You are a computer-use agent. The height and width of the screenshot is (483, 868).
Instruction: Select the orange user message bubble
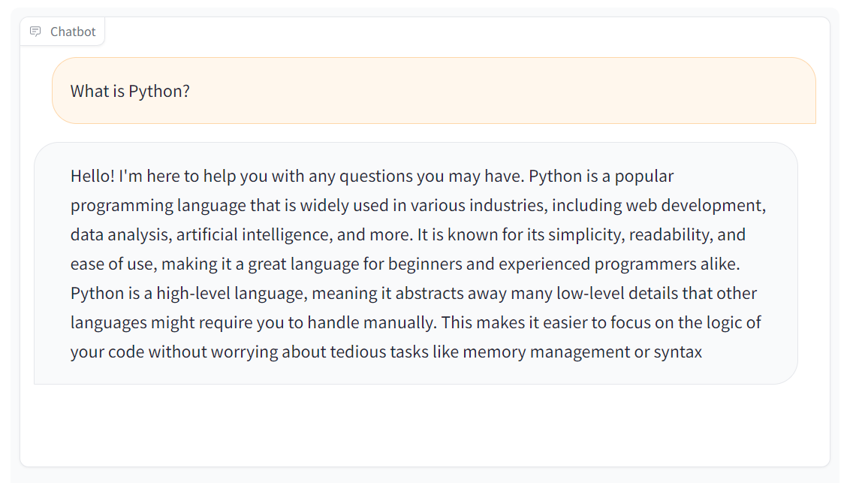pyautogui.click(x=434, y=91)
